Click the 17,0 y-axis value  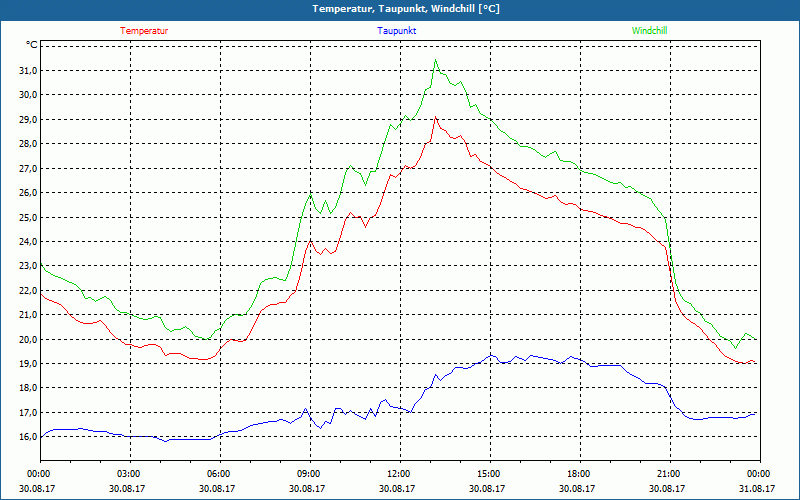(x=28, y=412)
